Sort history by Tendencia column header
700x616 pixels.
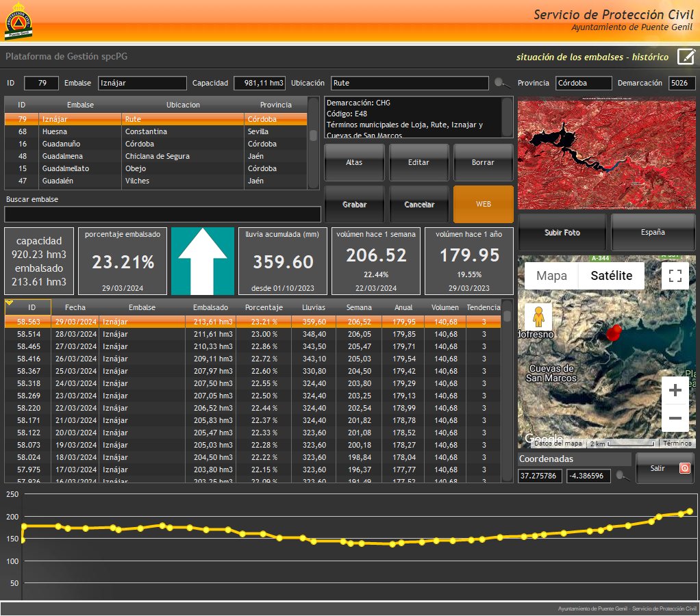[x=484, y=307]
